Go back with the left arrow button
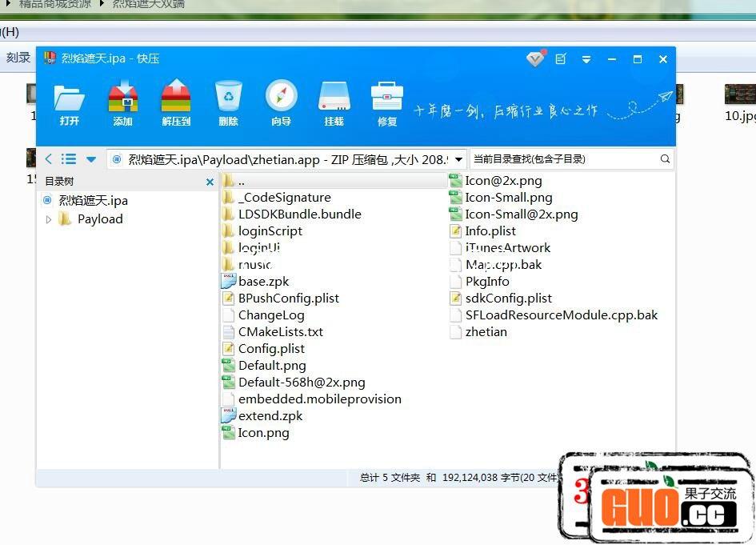Screen dimensions: 756x545 (x=49, y=159)
